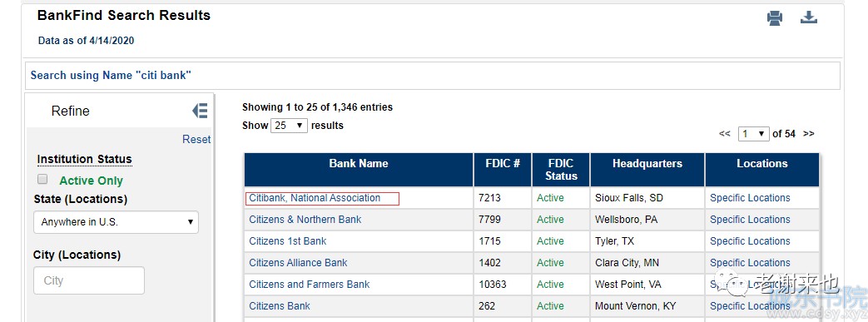The height and width of the screenshot is (322, 868).
Task: Select Wellsboro, PA headquarters cell
Action: pyautogui.click(x=647, y=220)
